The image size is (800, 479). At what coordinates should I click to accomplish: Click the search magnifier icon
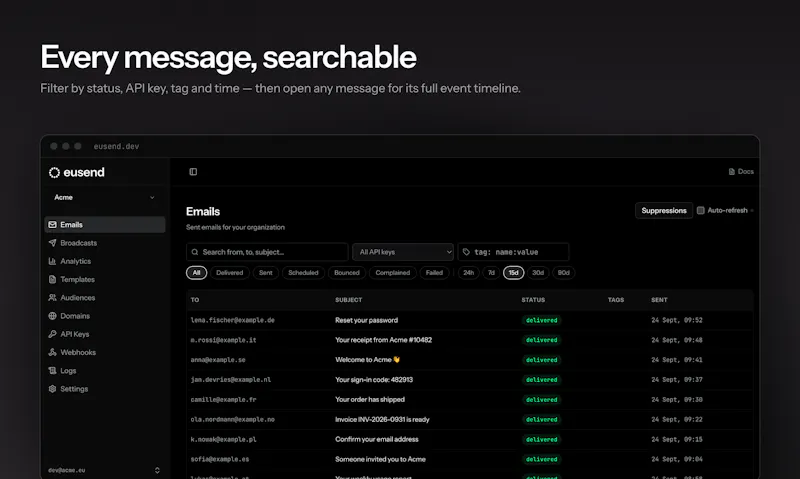coord(195,252)
